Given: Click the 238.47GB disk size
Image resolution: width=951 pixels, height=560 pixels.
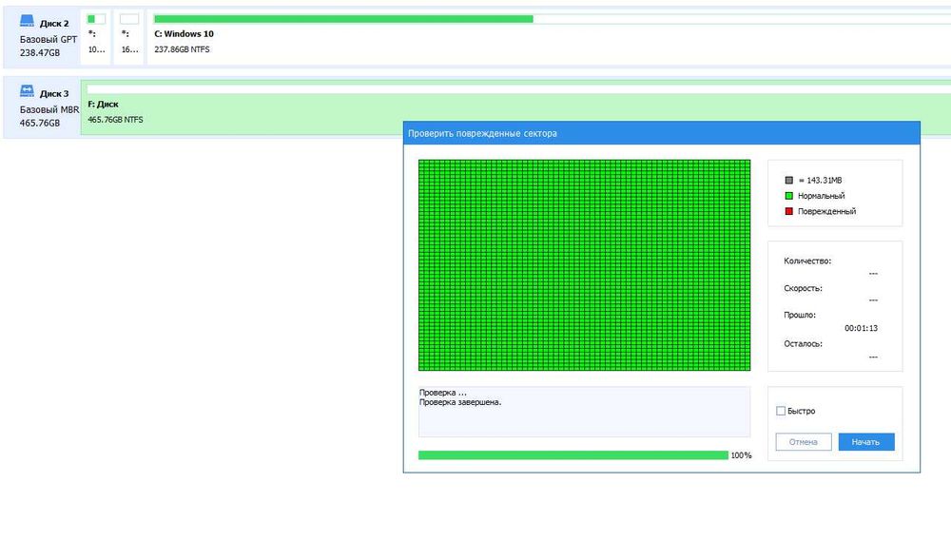Looking at the screenshot, I should point(39,52).
